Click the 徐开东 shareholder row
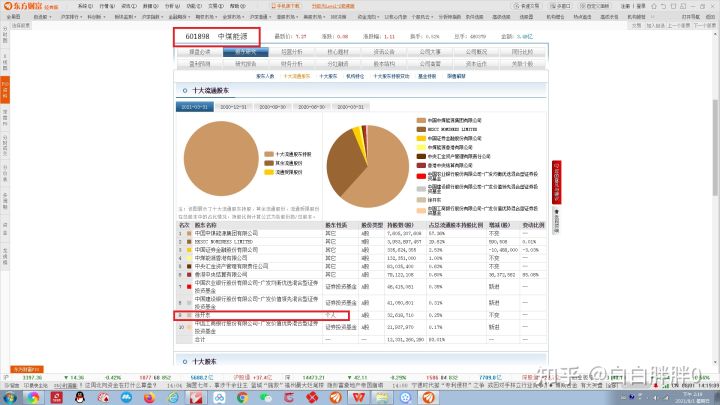 (261, 315)
